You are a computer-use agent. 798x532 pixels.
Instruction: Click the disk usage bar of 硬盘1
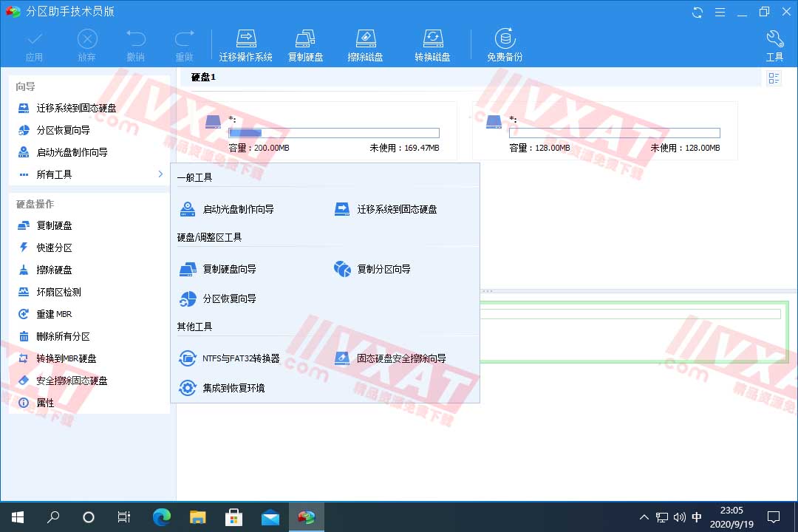click(x=332, y=133)
